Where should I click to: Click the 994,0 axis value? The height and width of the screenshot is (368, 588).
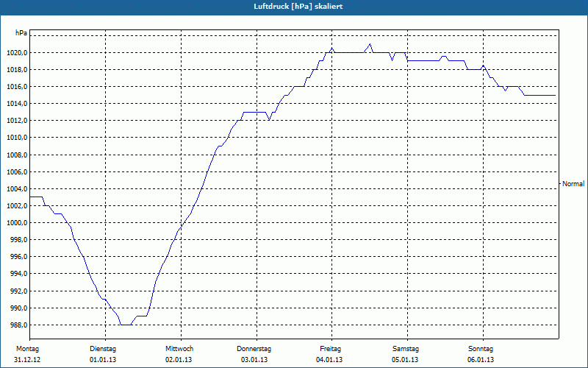18,274
